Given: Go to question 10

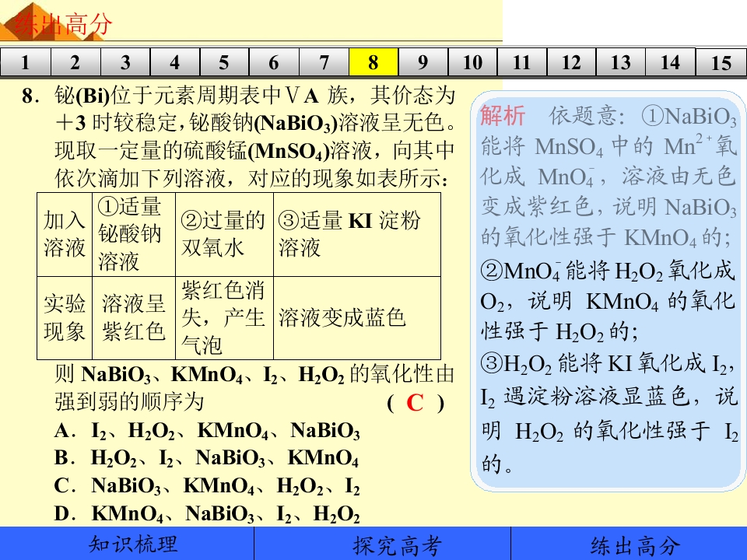Looking at the screenshot, I should point(472,62).
